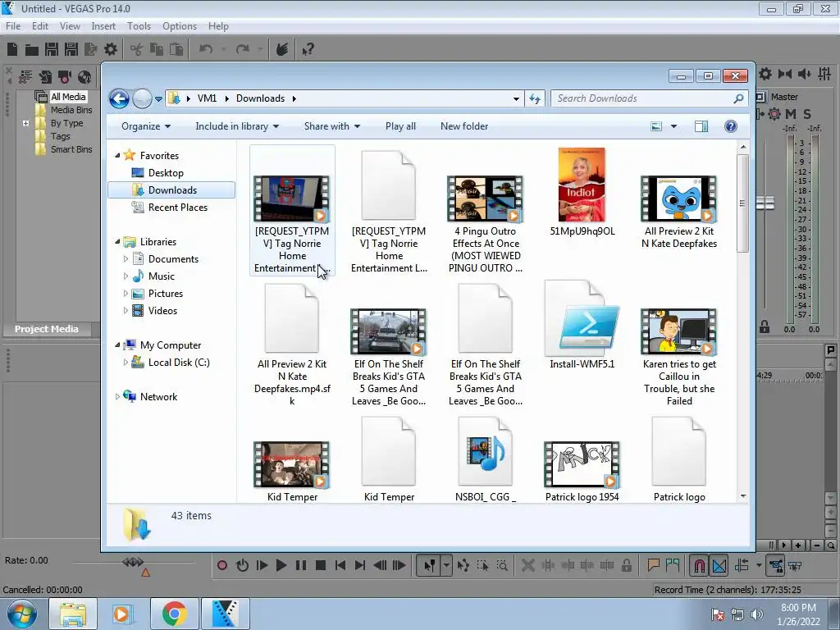Expand the Documents library
Image resolution: width=840 pixels, height=630 pixels.
click(126, 259)
